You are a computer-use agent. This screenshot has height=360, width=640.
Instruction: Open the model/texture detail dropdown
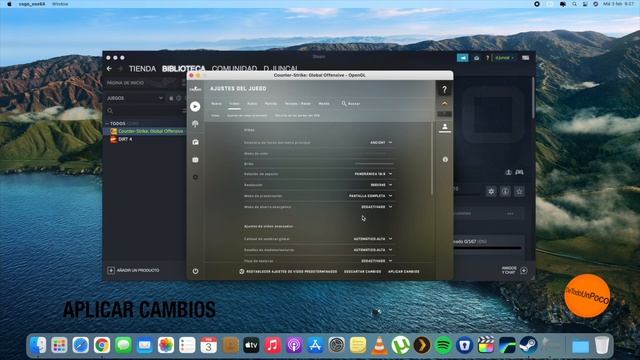pyautogui.click(x=373, y=250)
